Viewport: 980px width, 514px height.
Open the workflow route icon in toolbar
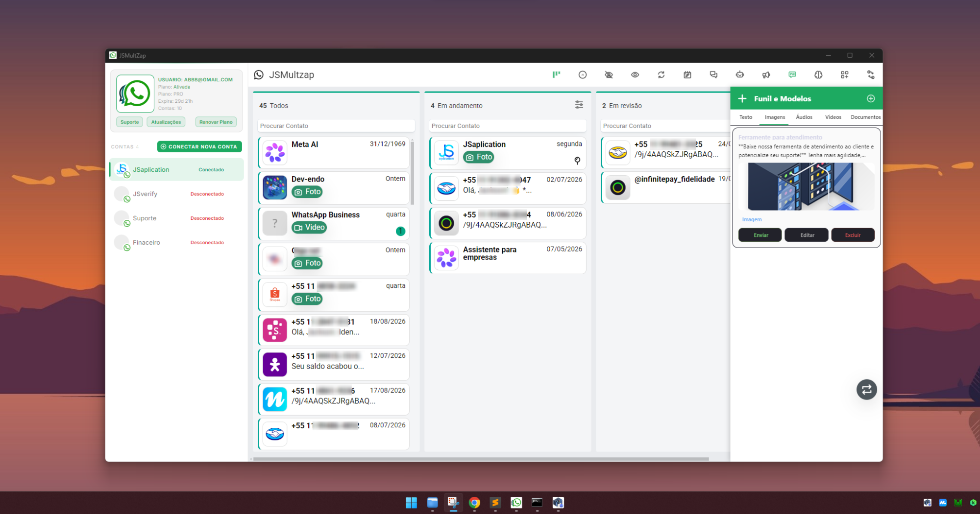871,74
